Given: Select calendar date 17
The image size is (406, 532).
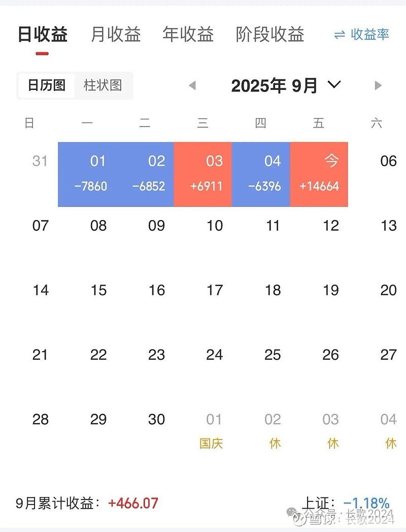Looking at the screenshot, I should [214, 290].
